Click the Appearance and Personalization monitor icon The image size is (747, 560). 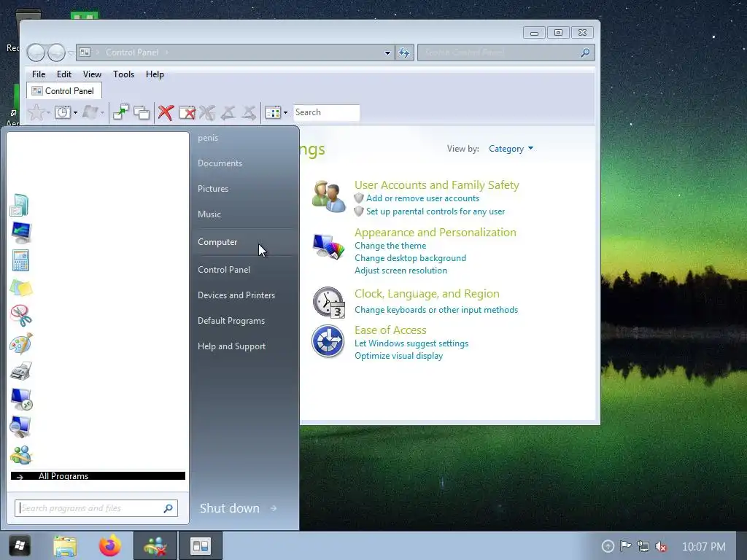[x=328, y=246]
